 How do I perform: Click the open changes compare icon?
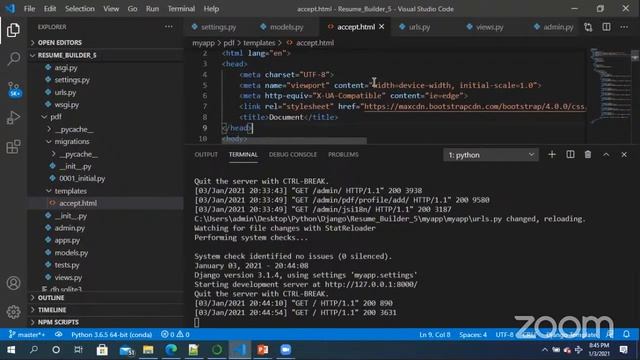588,27
